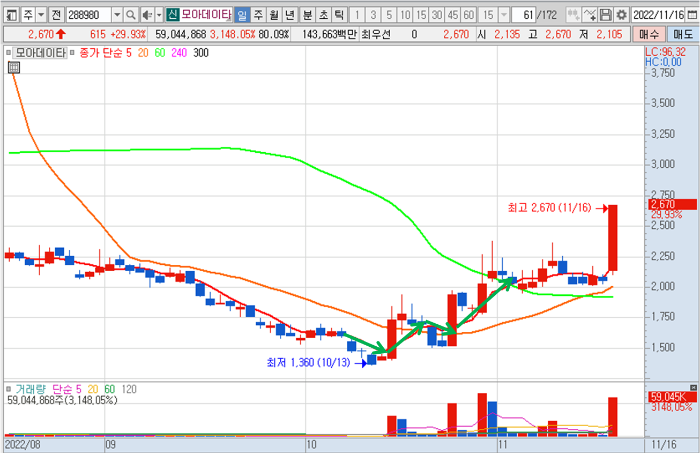Click the 2022/08 time axis label
This screenshot has height=453, width=700.
[22, 445]
